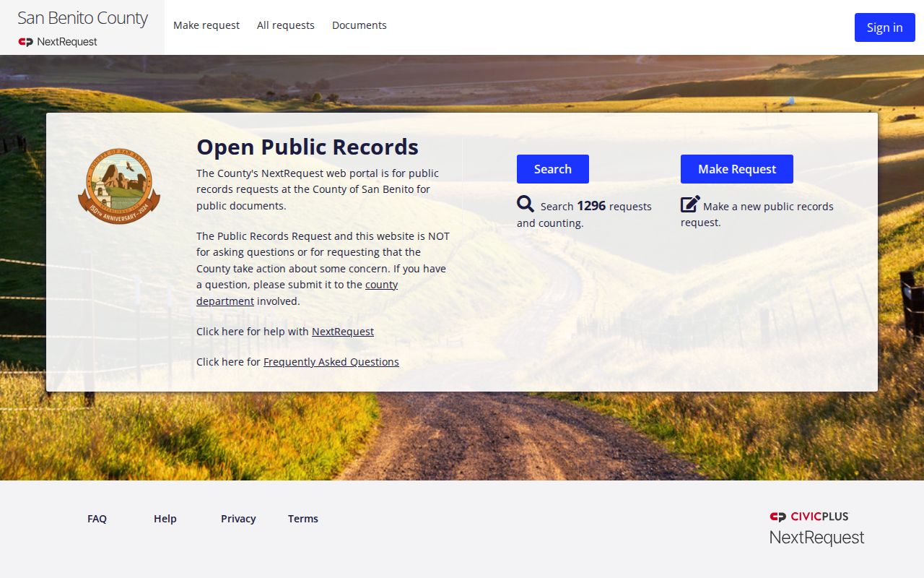This screenshot has height=578, width=924.
Task: Click the Sign in button
Action: click(x=885, y=27)
